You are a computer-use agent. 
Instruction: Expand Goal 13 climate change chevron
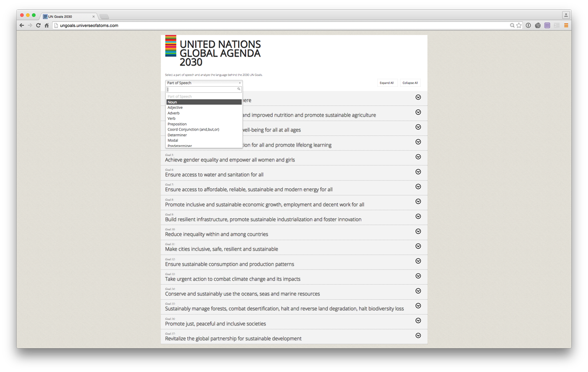click(x=418, y=276)
